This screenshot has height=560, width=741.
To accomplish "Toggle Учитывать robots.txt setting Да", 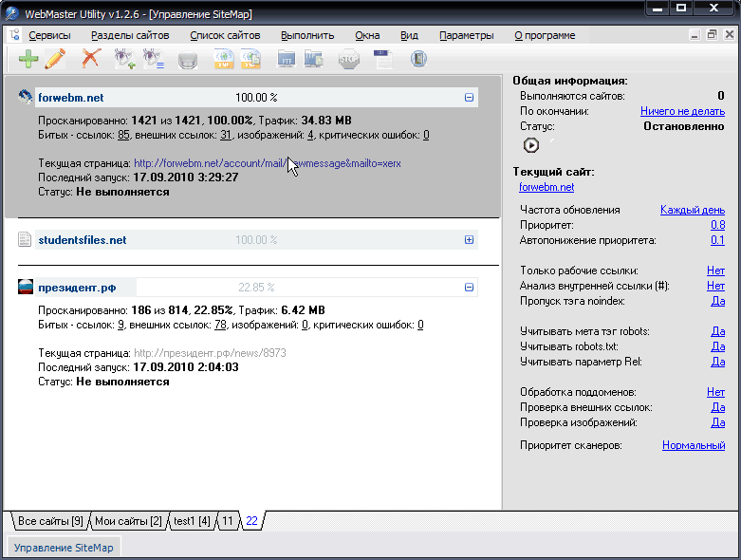I will [x=717, y=346].
